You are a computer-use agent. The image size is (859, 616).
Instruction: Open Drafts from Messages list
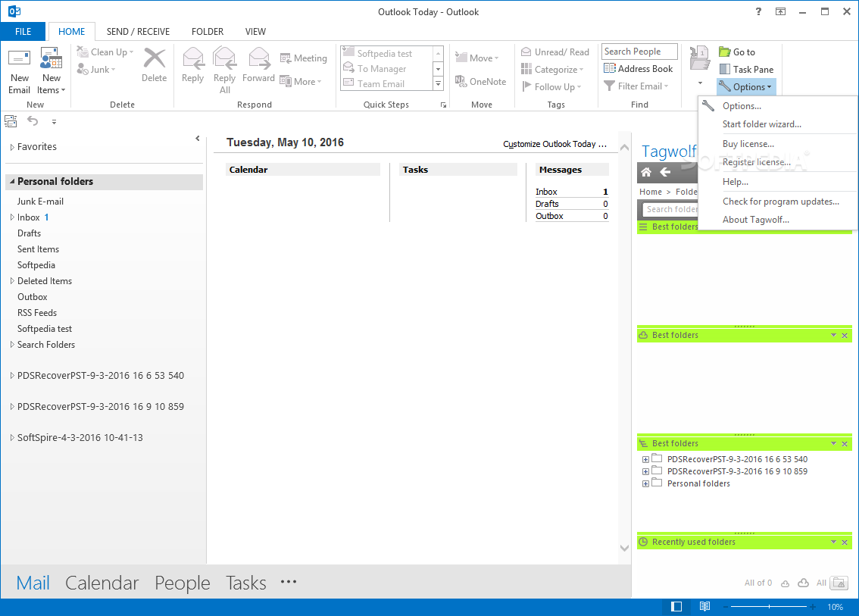coord(547,204)
